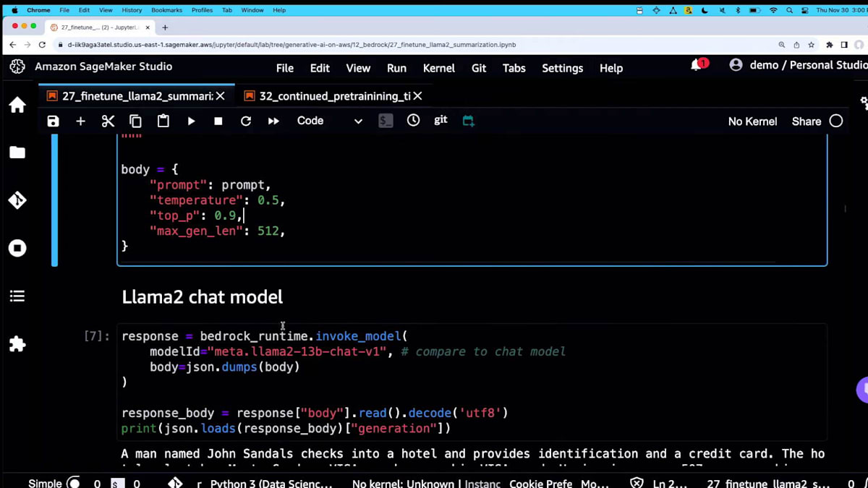Screen dimensions: 868x488
Task: Click the clock icon in notebook toolbar
Action: tap(413, 120)
